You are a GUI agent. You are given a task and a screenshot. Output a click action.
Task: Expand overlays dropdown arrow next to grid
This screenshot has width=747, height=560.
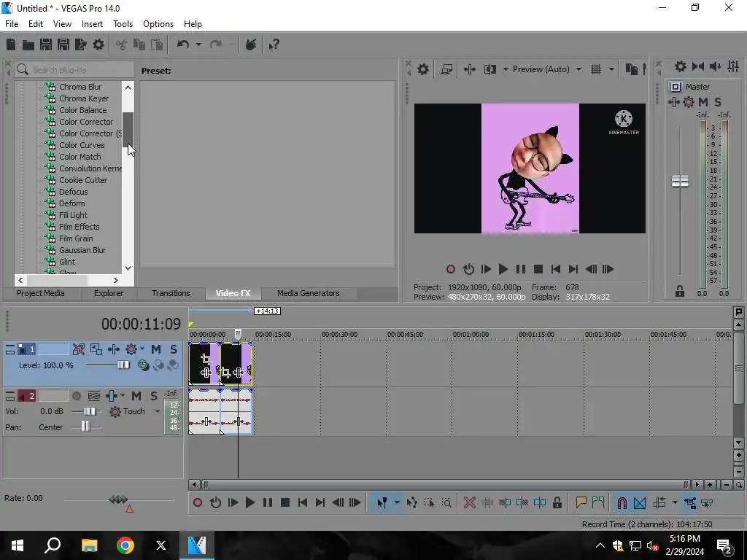click(611, 69)
